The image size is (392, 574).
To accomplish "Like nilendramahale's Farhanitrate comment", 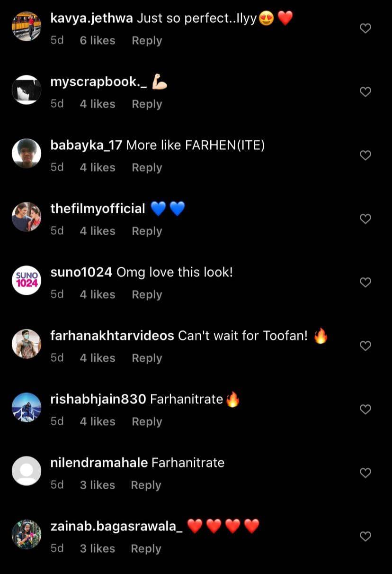I will [x=365, y=473].
